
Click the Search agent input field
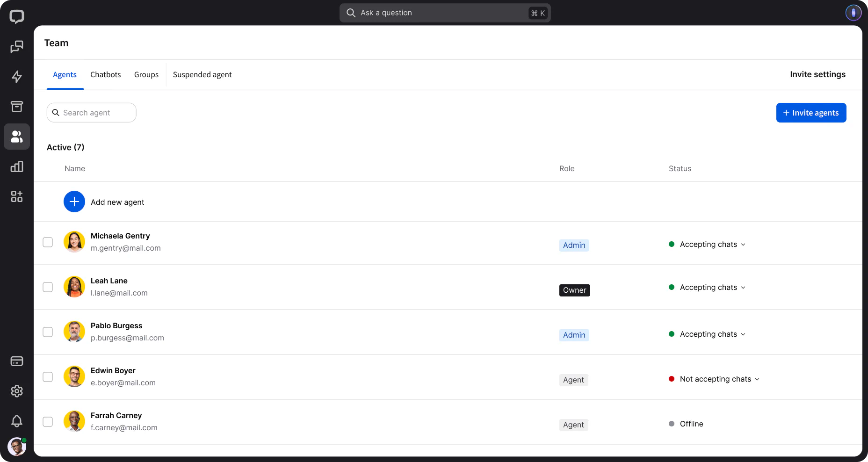pyautogui.click(x=91, y=113)
